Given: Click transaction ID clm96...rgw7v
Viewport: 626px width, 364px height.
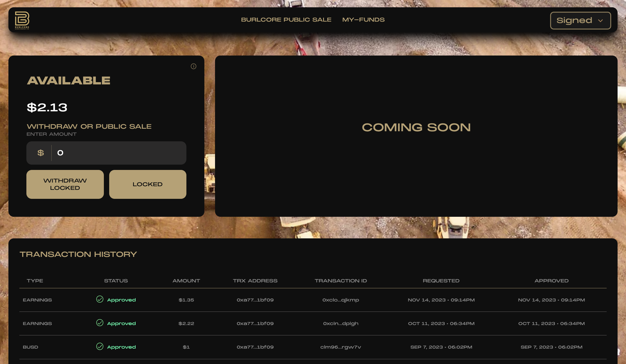Looking at the screenshot, I should [x=341, y=347].
